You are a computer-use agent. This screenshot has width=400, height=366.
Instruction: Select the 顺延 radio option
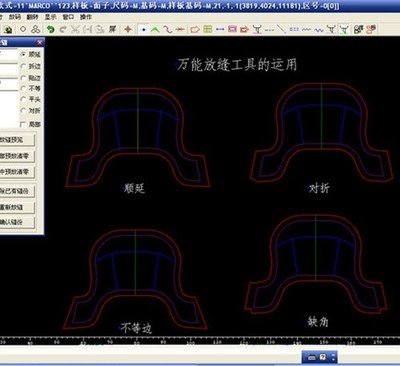pyautogui.click(x=30, y=54)
